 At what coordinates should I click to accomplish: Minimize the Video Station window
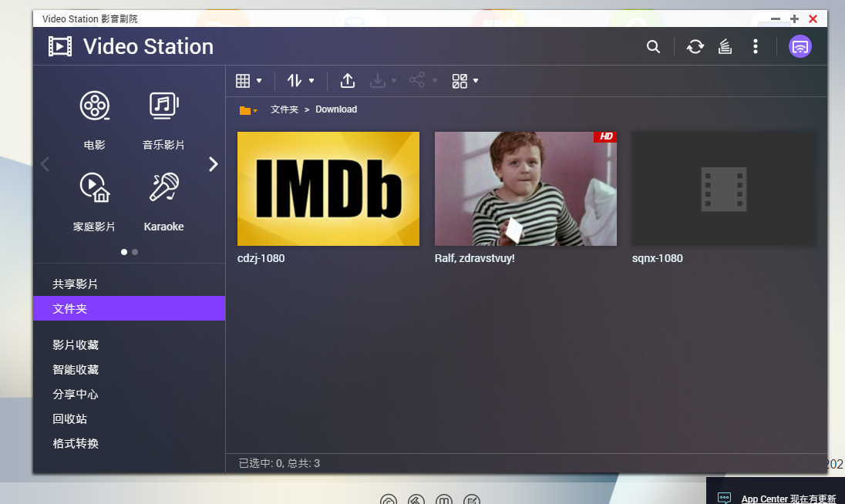[x=776, y=18]
